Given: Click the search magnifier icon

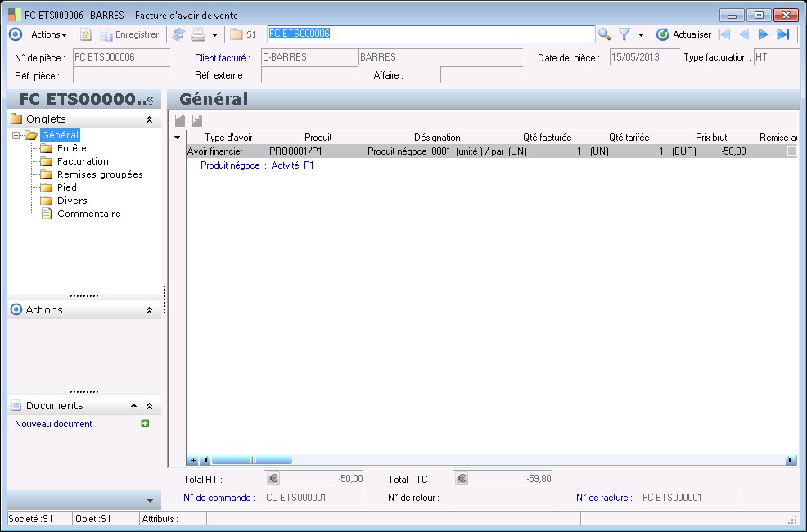Looking at the screenshot, I should point(605,34).
